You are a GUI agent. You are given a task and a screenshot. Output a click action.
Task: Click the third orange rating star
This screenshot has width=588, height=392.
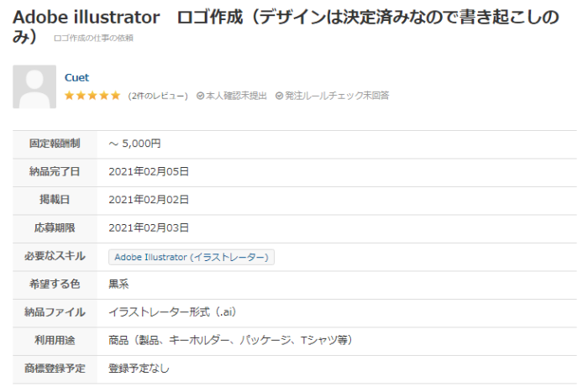point(92,96)
